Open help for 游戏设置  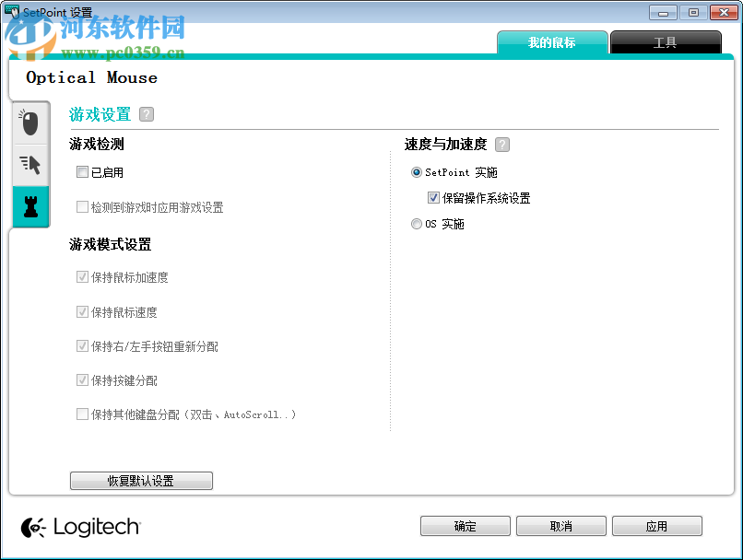point(146,114)
